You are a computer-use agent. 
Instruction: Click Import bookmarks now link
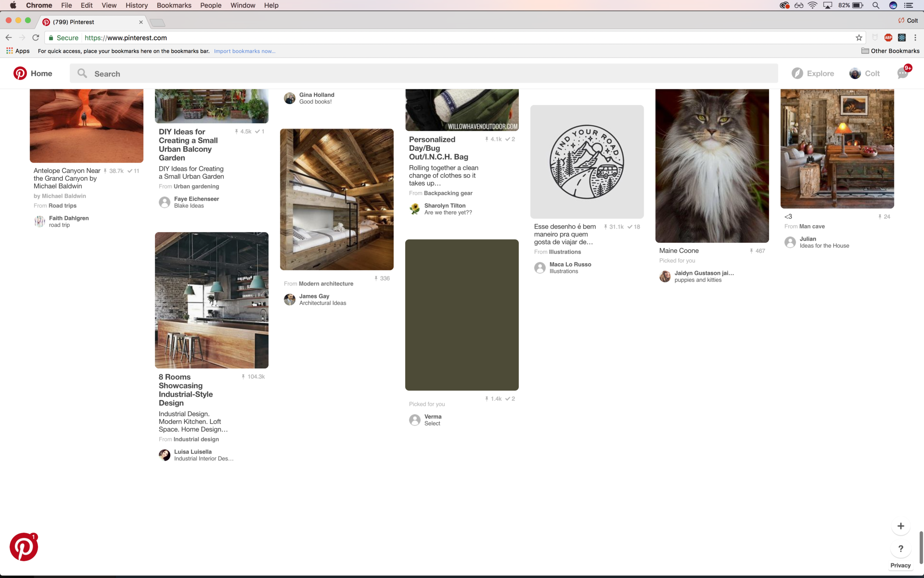coord(244,51)
